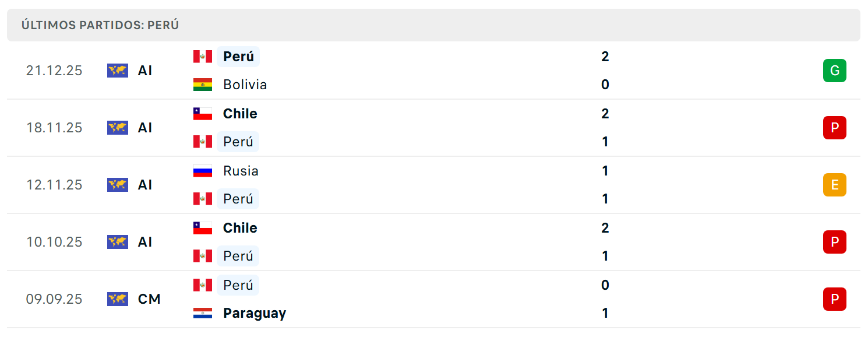This screenshot has width=868, height=337.
Task: Click the red P badge for 09.09.25
Action: (834, 299)
